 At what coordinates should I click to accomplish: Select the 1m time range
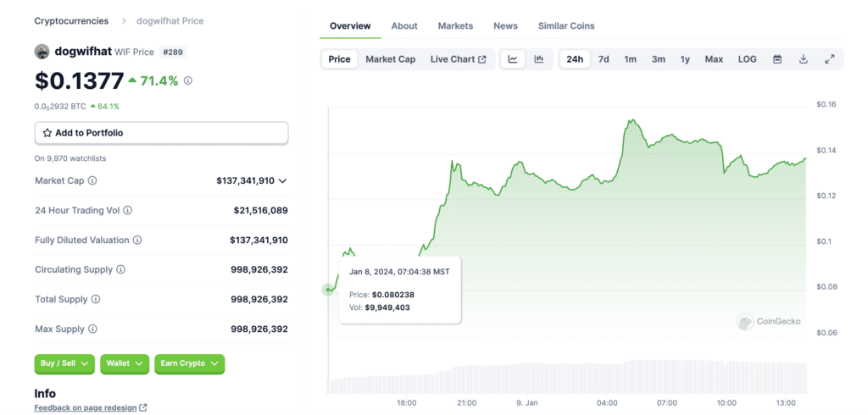(630, 59)
